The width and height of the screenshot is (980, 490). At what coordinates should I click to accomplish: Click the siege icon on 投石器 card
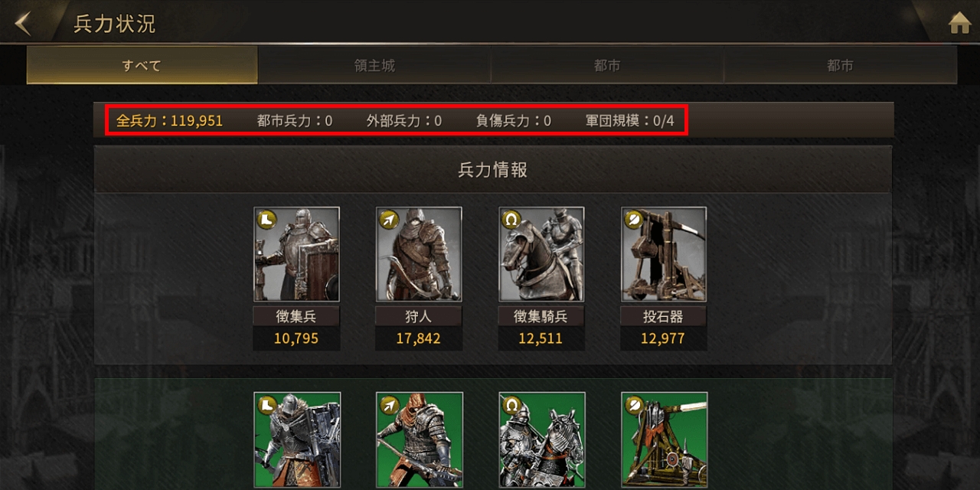point(632,219)
